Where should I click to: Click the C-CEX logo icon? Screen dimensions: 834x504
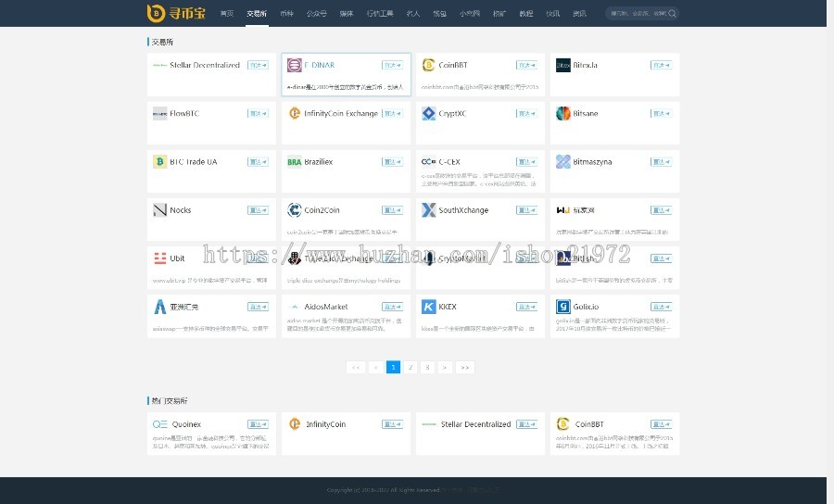pyautogui.click(x=429, y=161)
